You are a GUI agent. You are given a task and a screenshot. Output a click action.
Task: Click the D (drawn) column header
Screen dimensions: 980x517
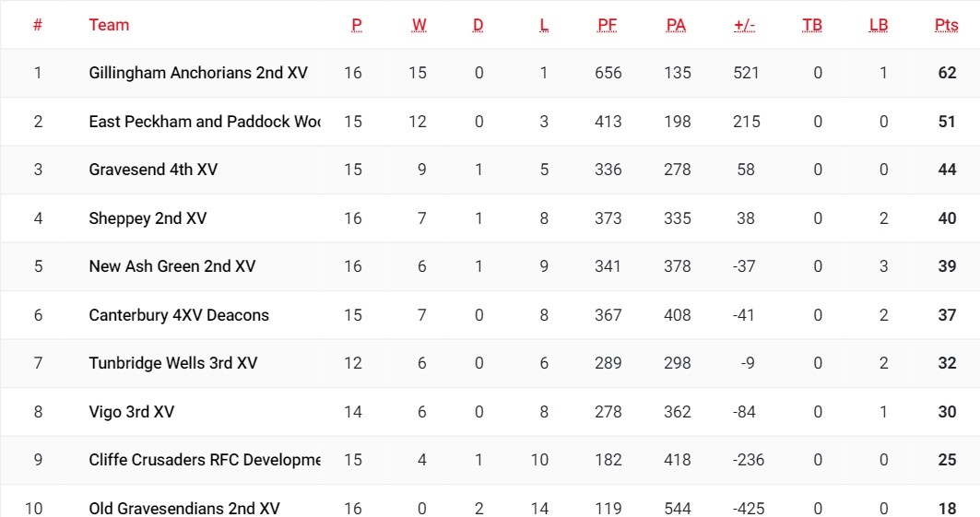pyautogui.click(x=478, y=25)
